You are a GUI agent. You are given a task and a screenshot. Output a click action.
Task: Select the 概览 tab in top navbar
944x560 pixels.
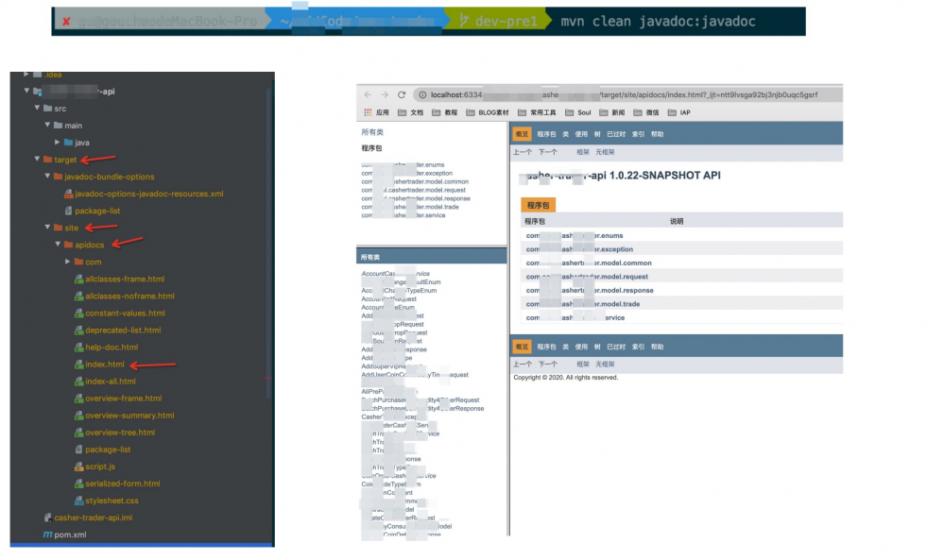[x=522, y=134]
